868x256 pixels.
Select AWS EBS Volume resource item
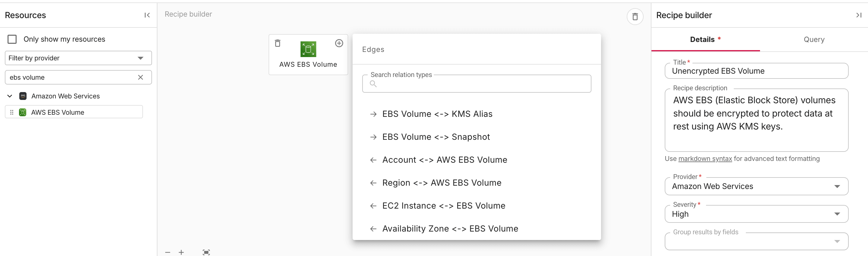click(x=74, y=112)
